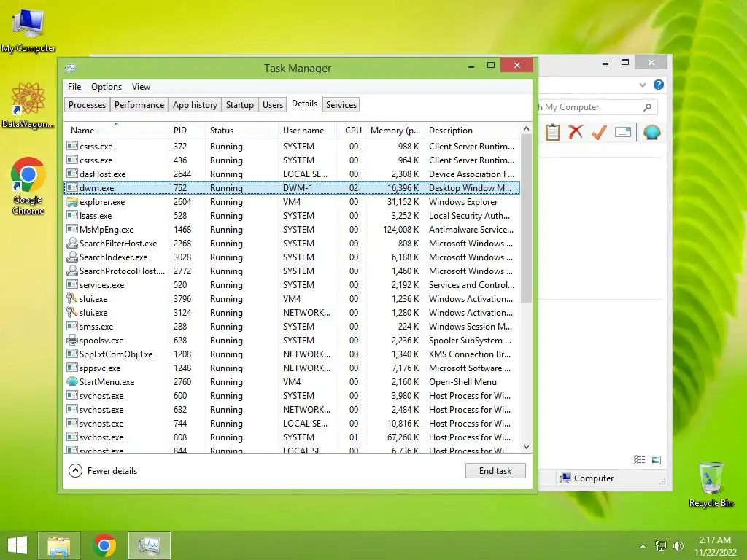
Task: Open the My Computer desktop icon
Action: point(28,29)
